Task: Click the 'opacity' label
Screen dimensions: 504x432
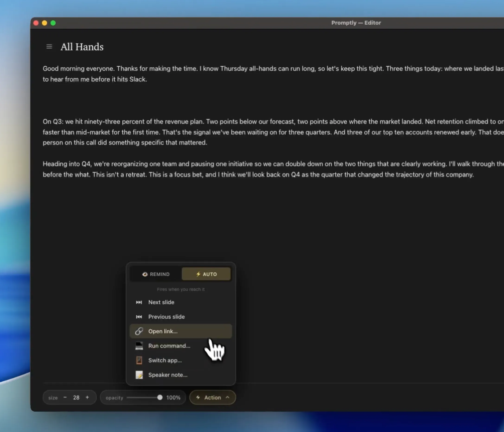Action: click(x=114, y=398)
